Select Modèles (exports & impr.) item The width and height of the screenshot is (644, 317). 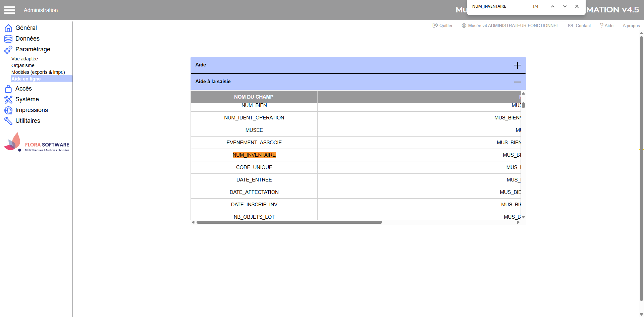click(38, 72)
